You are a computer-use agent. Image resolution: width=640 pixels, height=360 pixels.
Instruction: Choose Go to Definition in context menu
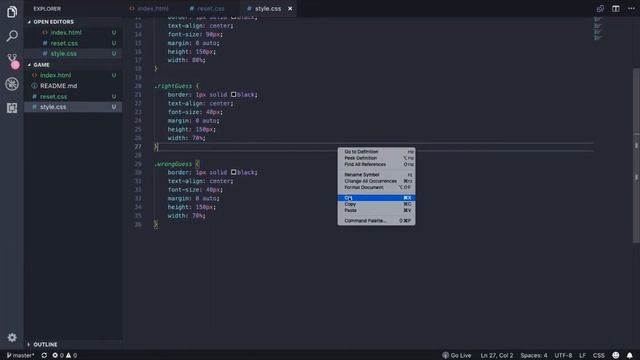coord(376,151)
